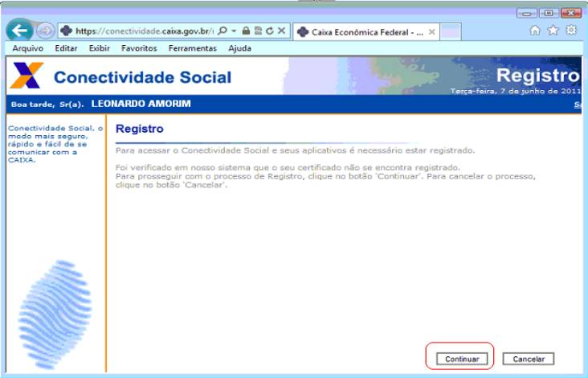588x378 pixels.
Task: Open the Editar menu
Action: click(66, 48)
